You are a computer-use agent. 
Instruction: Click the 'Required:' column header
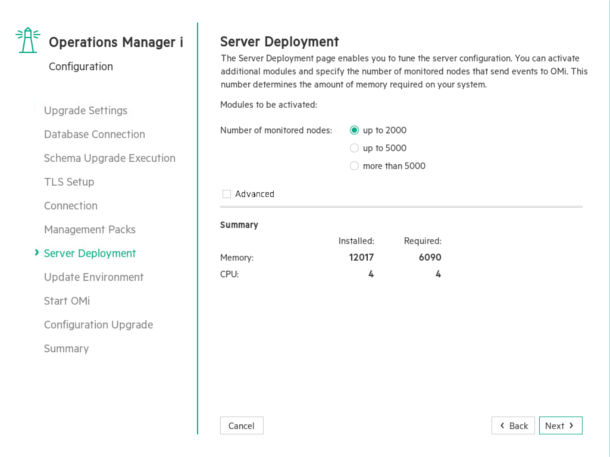[423, 241]
